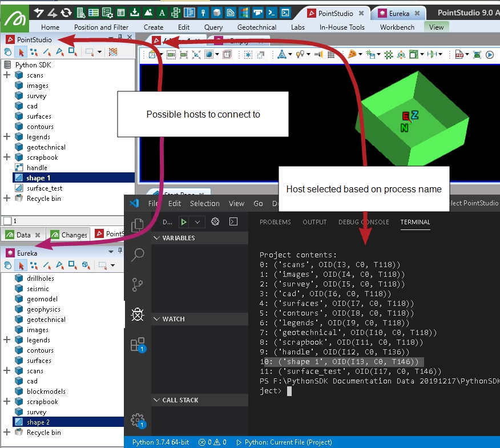Switch to the TERMINAL panel tab
500x448 pixels.
pyautogui.click(x=415, y=222)
